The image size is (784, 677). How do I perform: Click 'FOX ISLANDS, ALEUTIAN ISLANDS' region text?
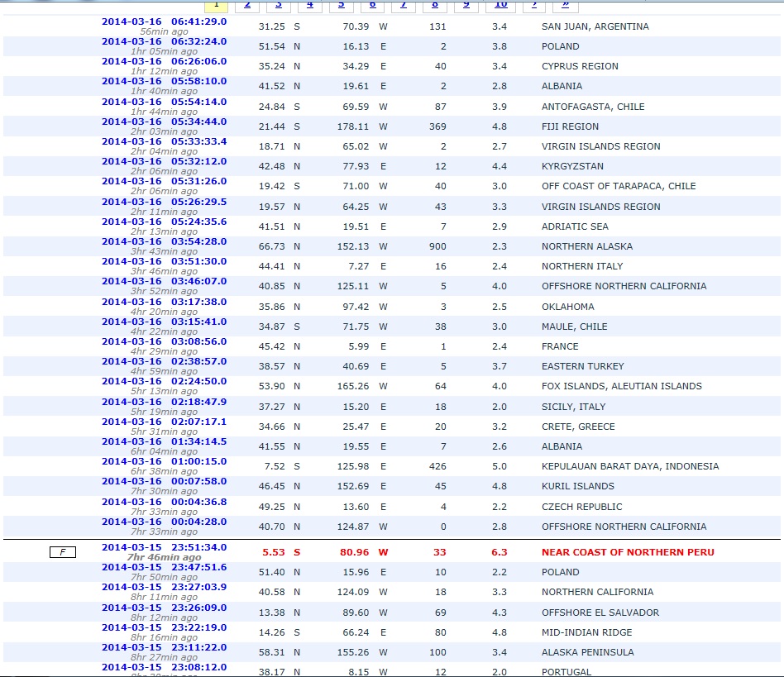click(622, 387)
